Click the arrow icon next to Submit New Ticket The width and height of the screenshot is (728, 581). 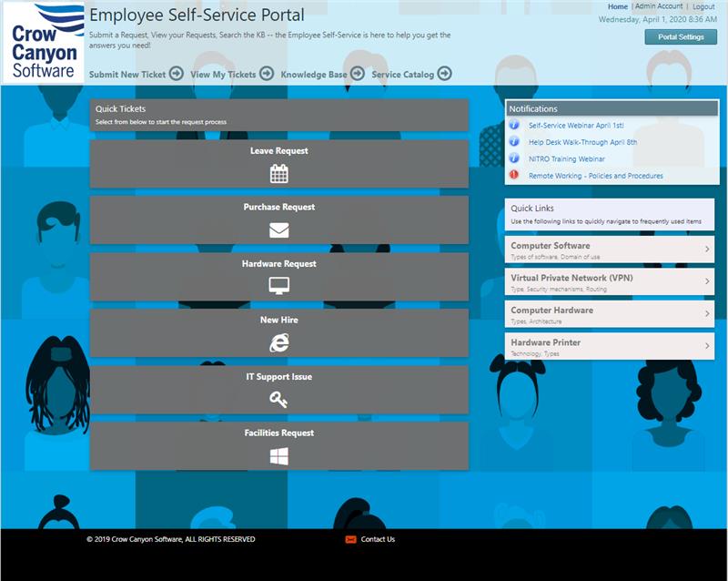pyautogui.click(x=176, y=74)
